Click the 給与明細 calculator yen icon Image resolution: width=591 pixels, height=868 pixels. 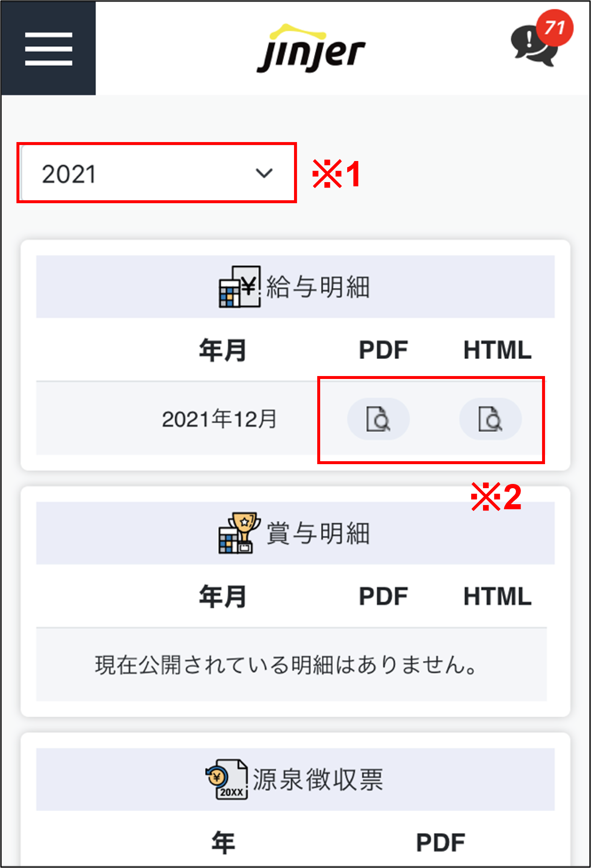(x=240, y=287)
